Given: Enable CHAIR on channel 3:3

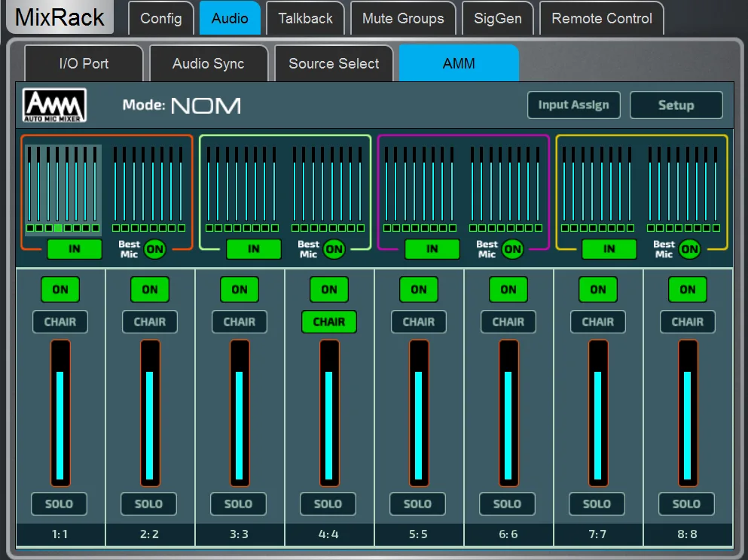Looking at the screenshot, I should click(240, 321).
